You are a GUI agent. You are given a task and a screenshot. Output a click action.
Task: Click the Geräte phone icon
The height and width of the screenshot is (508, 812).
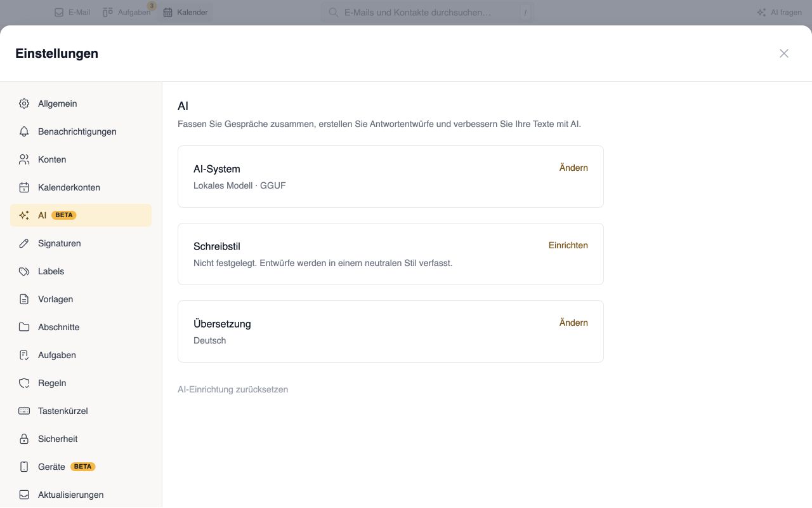point(24,467)
